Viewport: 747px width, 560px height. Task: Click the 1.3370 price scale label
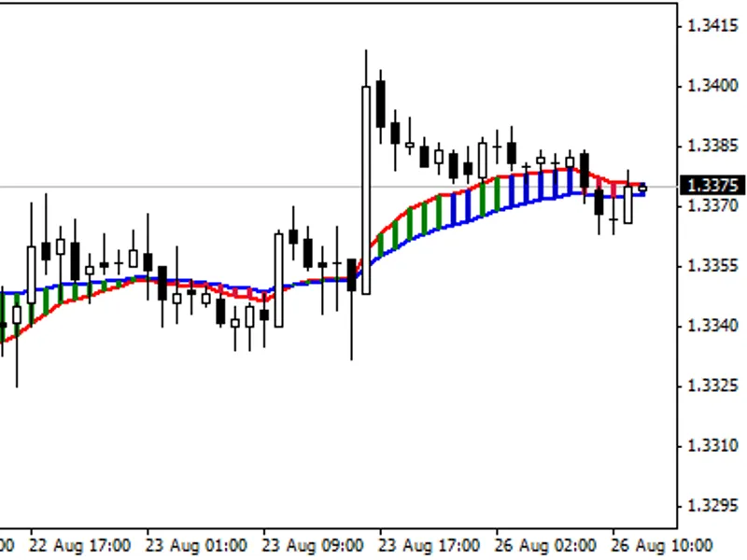point(713,205)
